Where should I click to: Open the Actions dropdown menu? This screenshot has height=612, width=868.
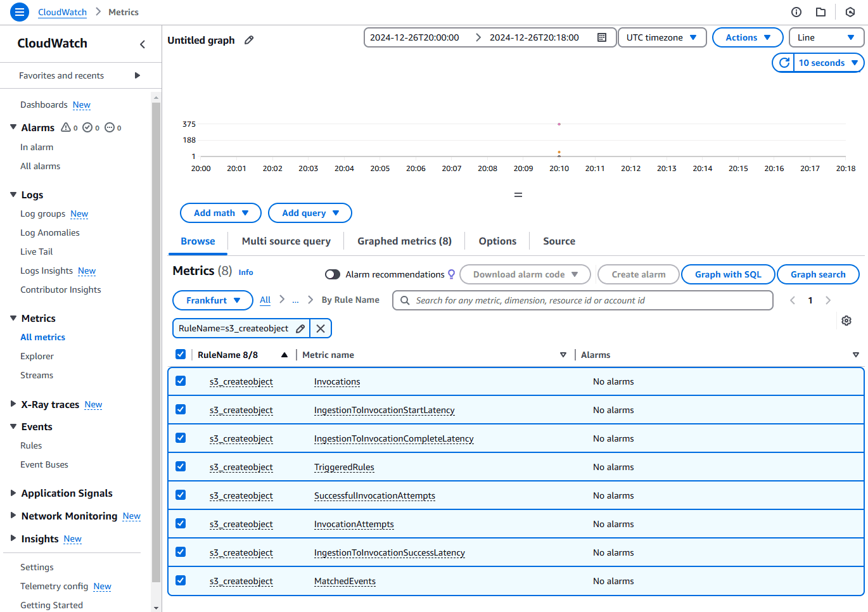(x=748, y=37)
